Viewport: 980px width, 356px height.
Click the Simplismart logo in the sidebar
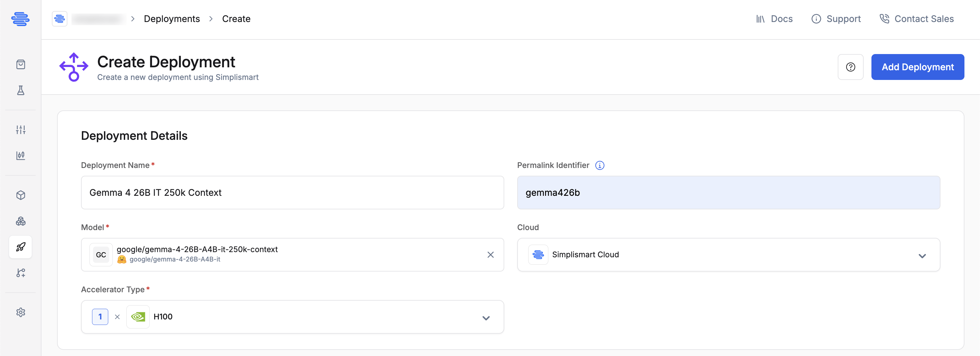20,19
